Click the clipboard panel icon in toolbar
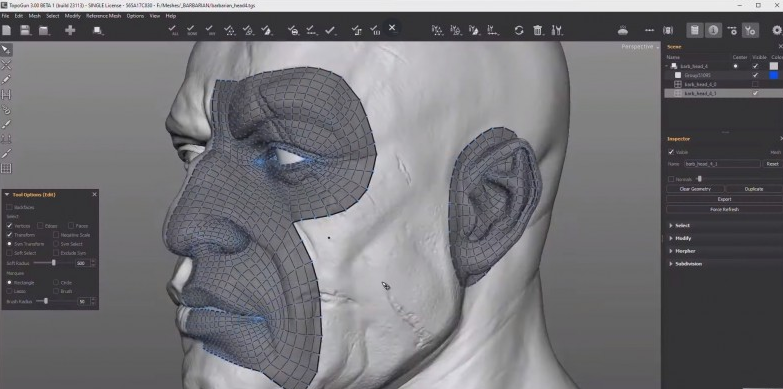 694,30
